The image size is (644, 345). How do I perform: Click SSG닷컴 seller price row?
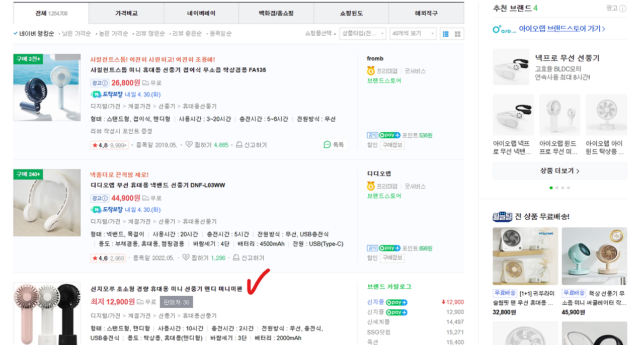coord(416,332)
